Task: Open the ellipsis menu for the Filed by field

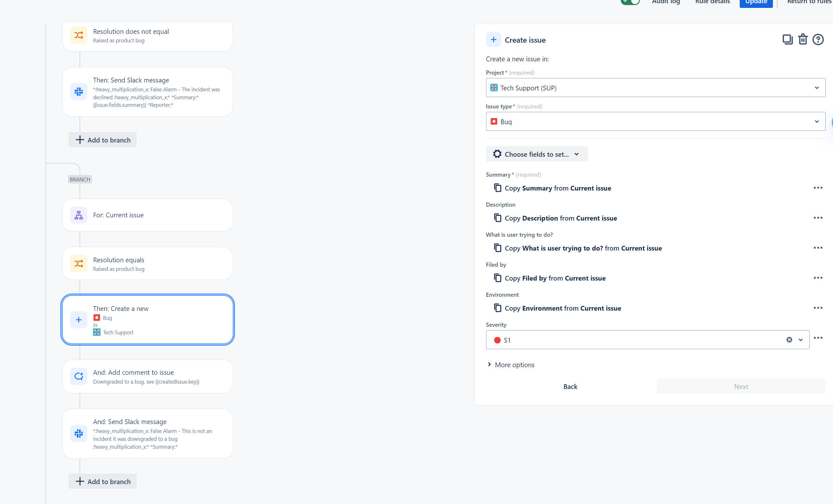Action: [818, 278]
